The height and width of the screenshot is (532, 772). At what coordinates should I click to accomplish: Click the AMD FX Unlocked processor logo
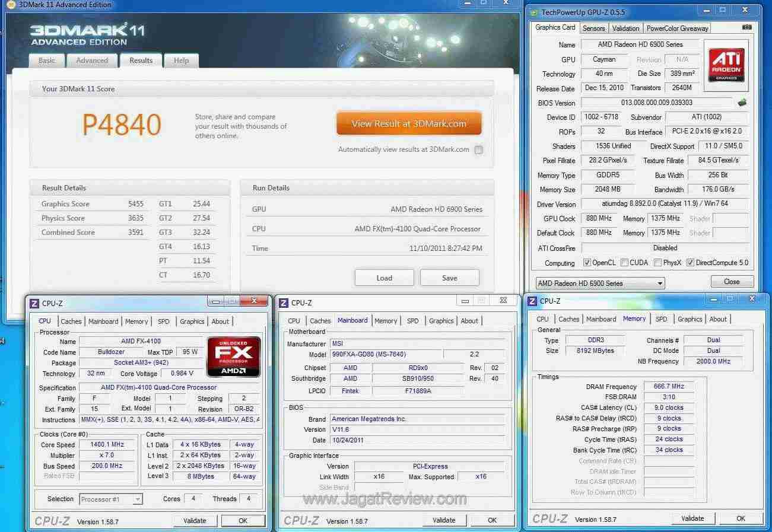click(233, 356)
